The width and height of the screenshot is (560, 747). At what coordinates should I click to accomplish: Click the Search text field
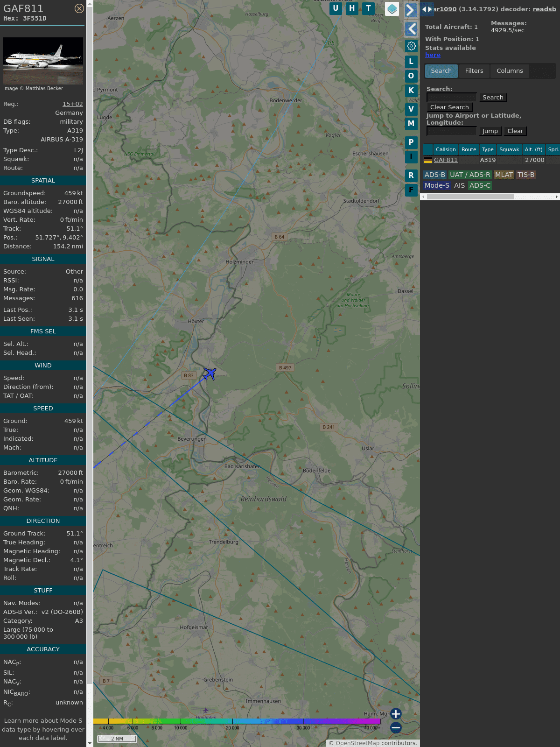click(451, 97)
